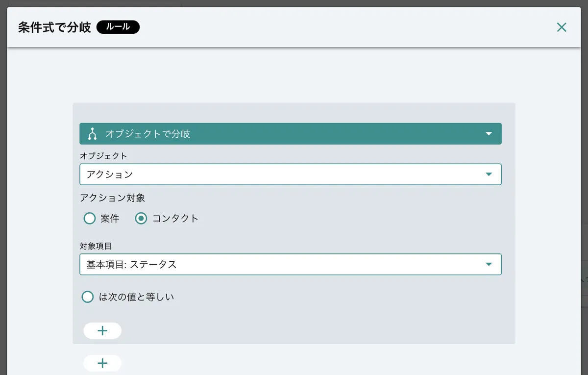Close the 条件式で分岐 dialog

562,27
